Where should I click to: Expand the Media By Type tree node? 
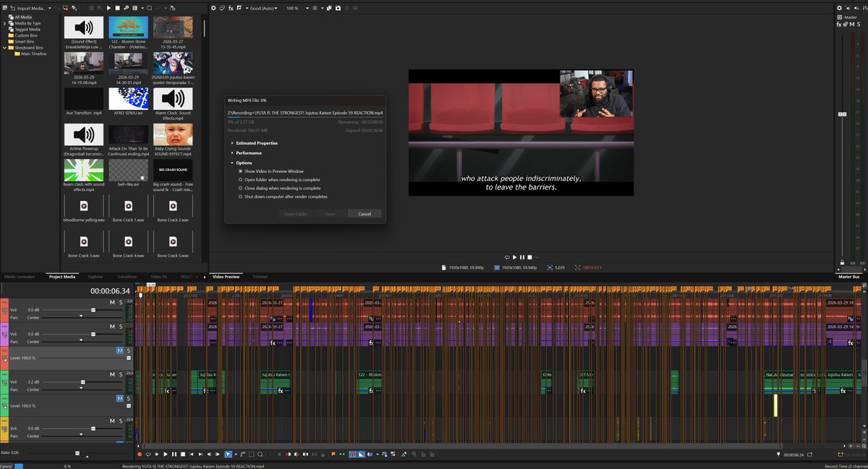(4, 23)
